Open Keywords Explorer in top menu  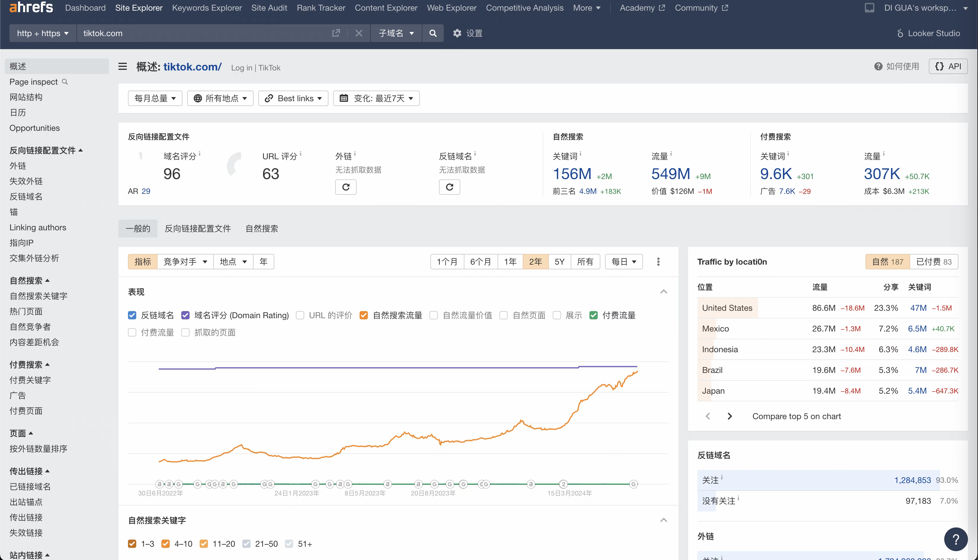pos(207,8)
